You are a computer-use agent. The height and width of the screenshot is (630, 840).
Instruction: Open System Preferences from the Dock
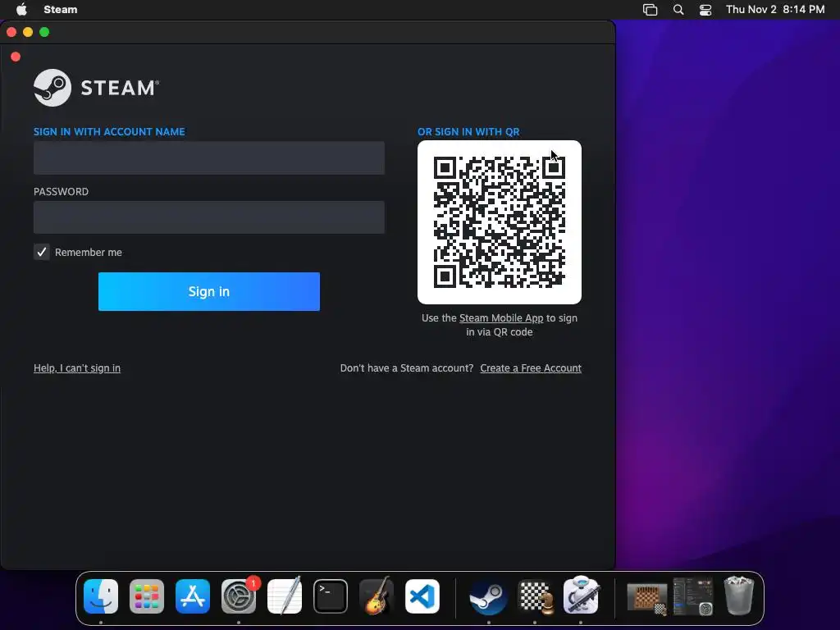239,596
